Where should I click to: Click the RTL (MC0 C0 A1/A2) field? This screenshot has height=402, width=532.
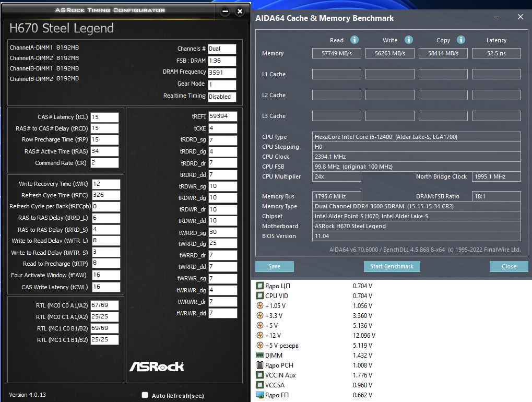pyautogui.click(x=105, y=305)
